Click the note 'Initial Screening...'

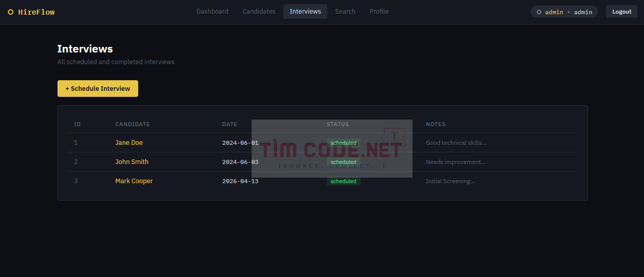[450, 181]
